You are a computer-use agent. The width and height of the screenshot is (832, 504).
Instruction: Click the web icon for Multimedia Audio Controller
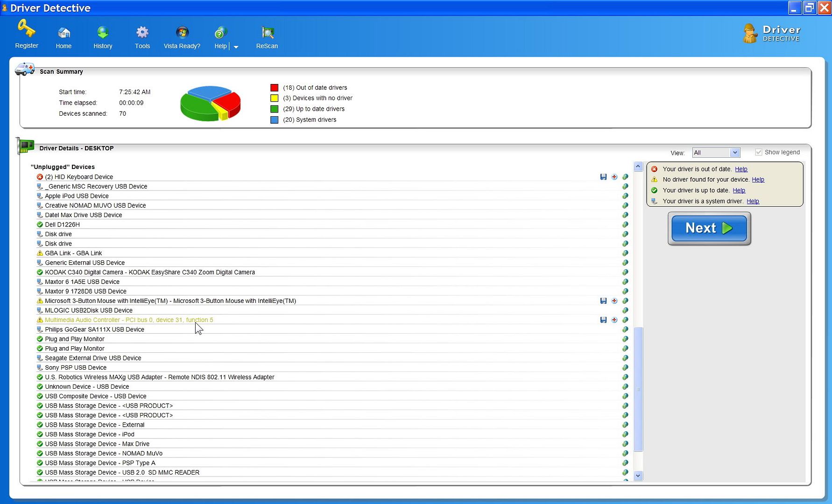pos(625,320)
